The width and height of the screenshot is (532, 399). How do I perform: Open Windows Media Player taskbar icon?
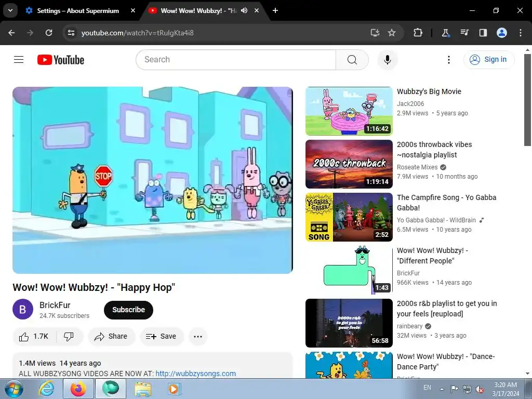tap(175, 389)
